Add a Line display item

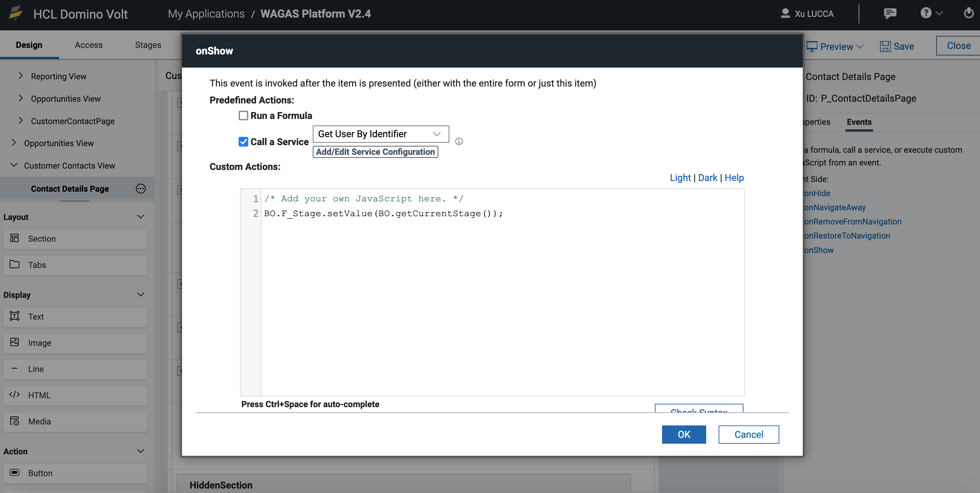tap(75, 369)
